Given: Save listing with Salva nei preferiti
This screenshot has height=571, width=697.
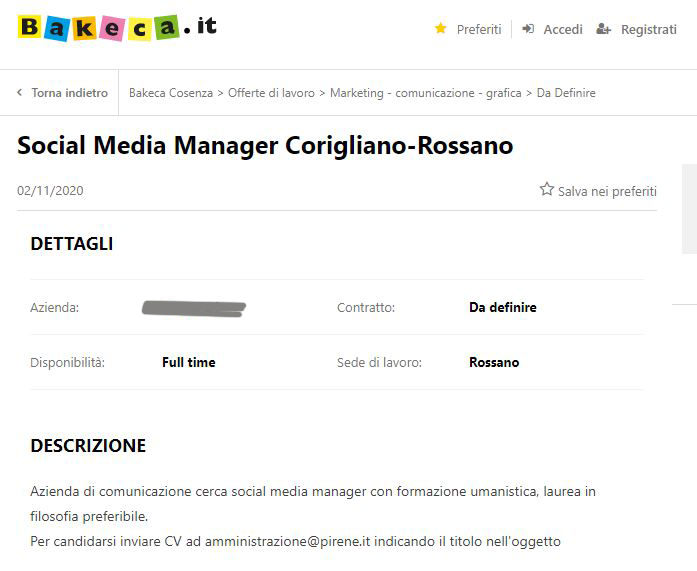Looking at the screenshot, I should [x=607, y=191].
